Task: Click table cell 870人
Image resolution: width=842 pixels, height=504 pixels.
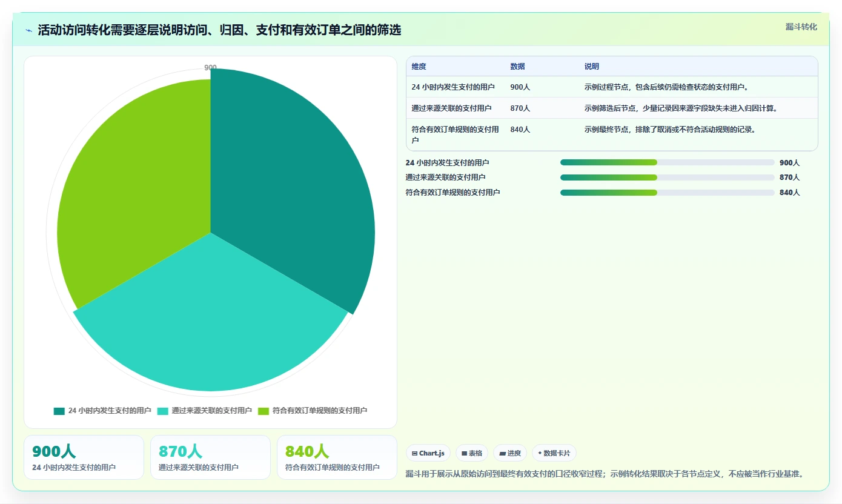Action: coord(520,108)
